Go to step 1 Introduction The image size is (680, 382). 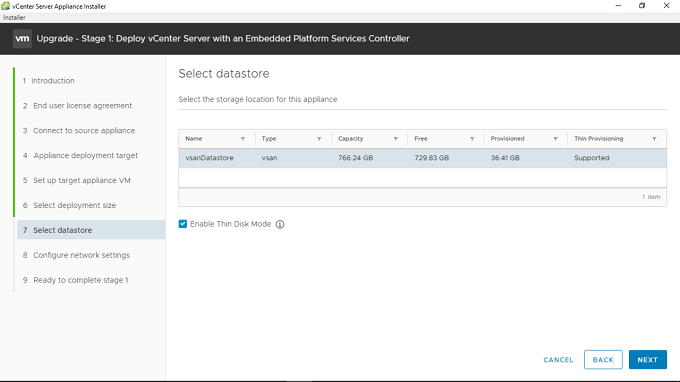point(49,81)
